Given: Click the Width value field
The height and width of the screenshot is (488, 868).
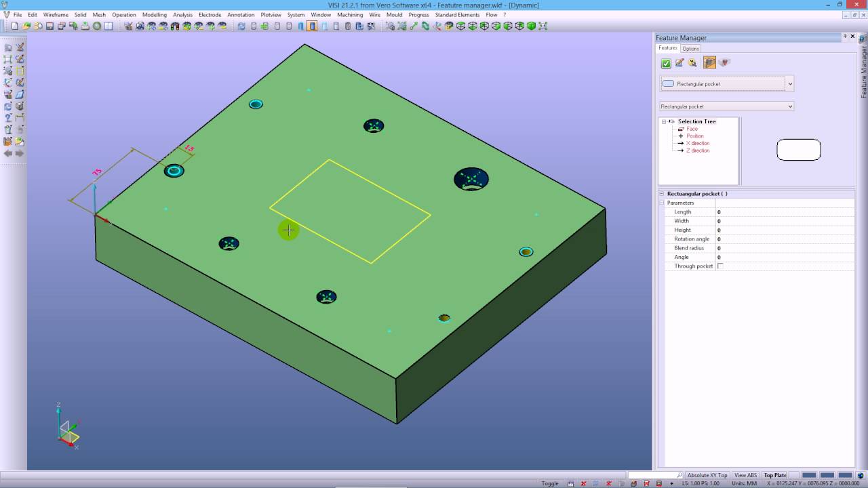Looking at the screenshot, I should point(785,221).
